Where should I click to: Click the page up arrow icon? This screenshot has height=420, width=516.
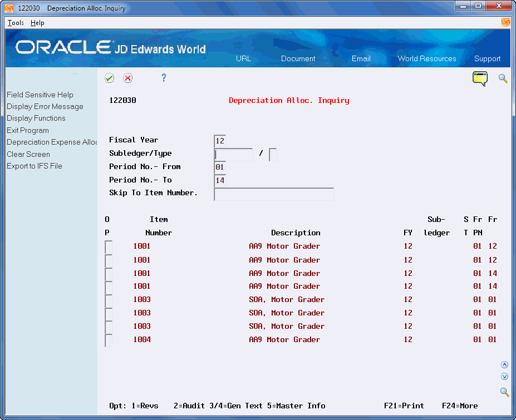tap(504, 364)
